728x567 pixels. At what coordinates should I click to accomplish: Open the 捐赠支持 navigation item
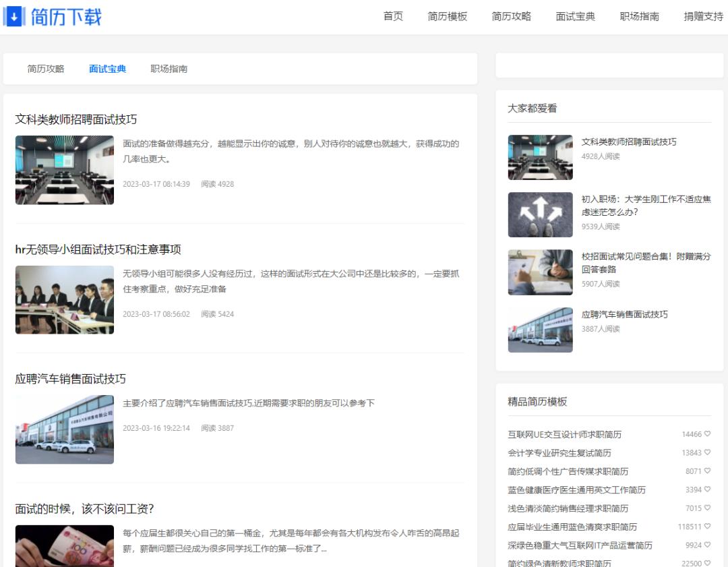[x=702, y=16]
